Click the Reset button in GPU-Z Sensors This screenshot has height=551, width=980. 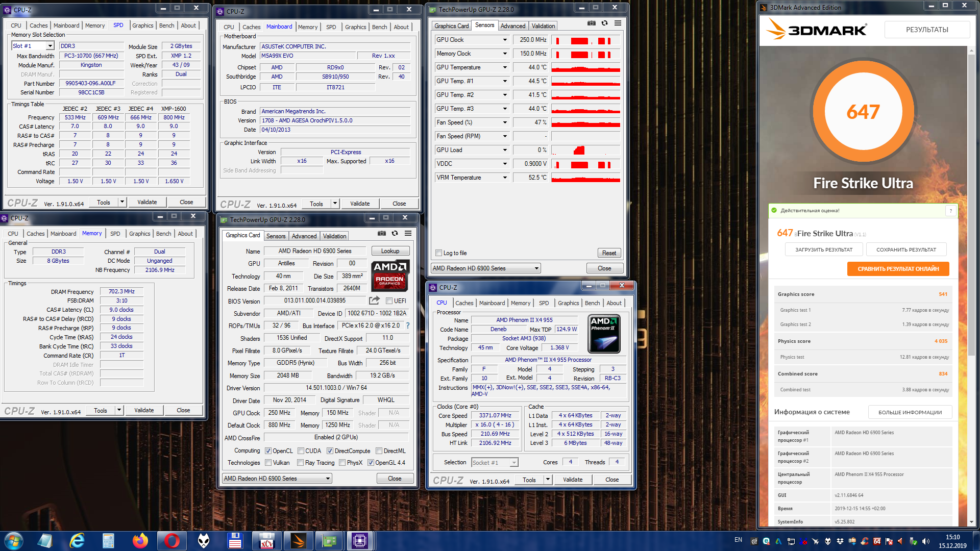(609, 253)
